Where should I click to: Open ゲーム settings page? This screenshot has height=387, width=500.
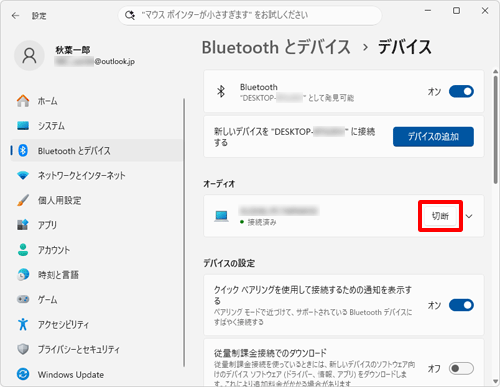pyautogui.click(x=97, y=299)
